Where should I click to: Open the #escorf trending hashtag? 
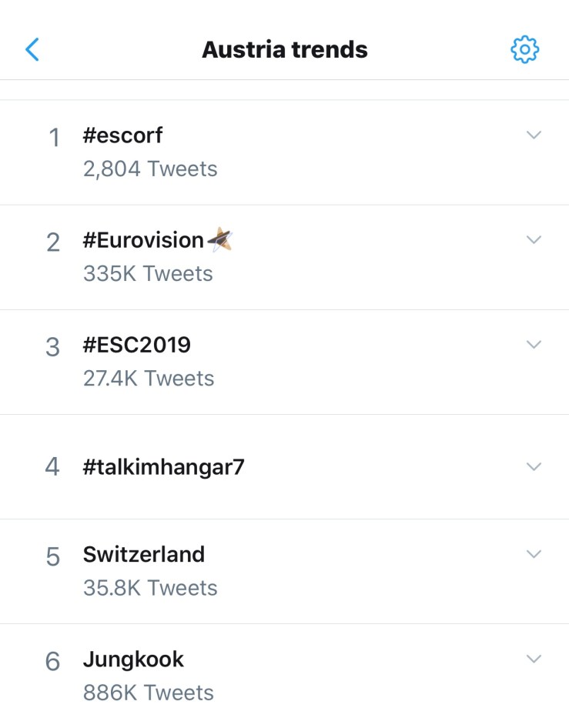click(x=123, y=136)
